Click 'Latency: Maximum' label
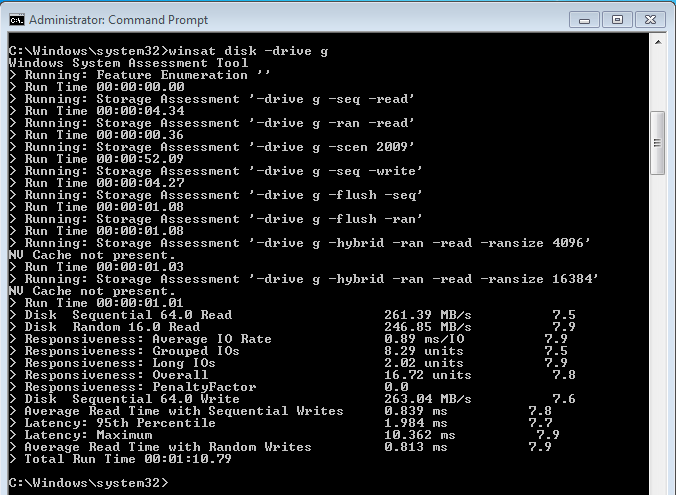676x495 pixels. coord(88,435)
